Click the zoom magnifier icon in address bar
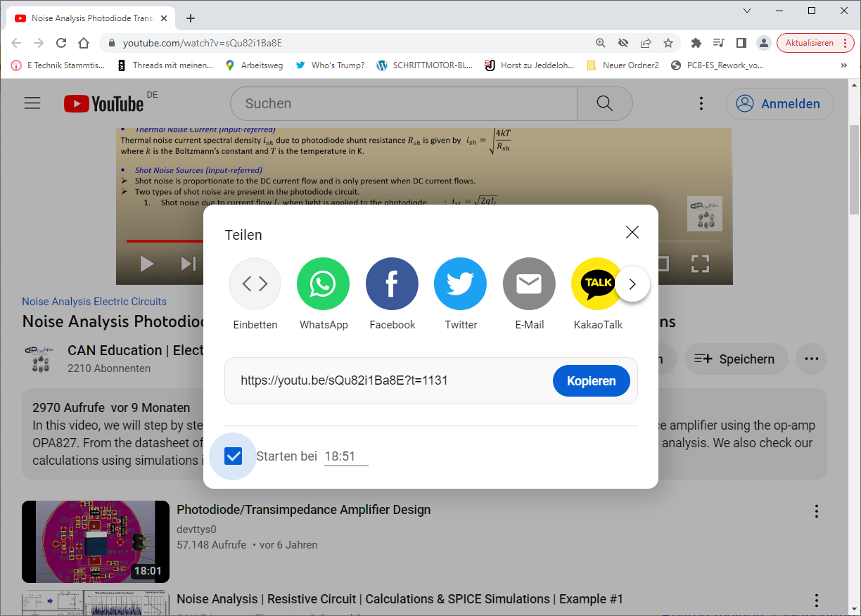 click(x=601, y=43)
